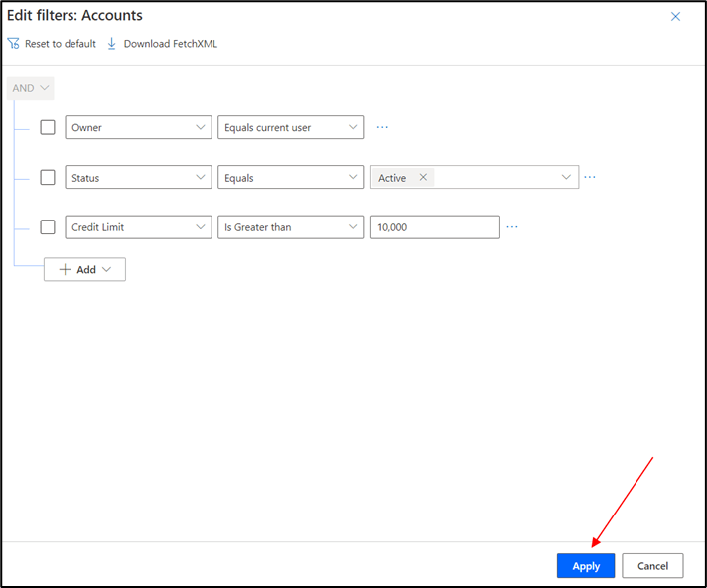
Task: Check the Status filter row checkbox
Action: pos(48,178)
